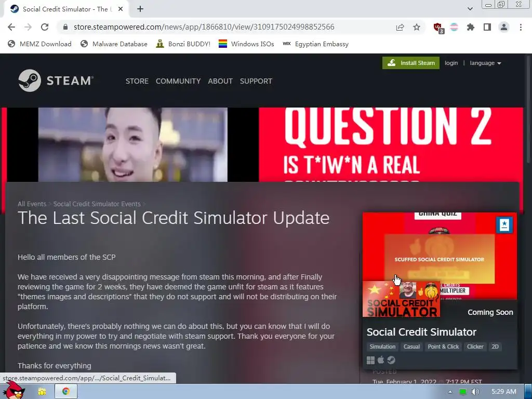This screenshot has width=532, height=399.
Task: Click the login link
Action: click(x=451, y=63)
